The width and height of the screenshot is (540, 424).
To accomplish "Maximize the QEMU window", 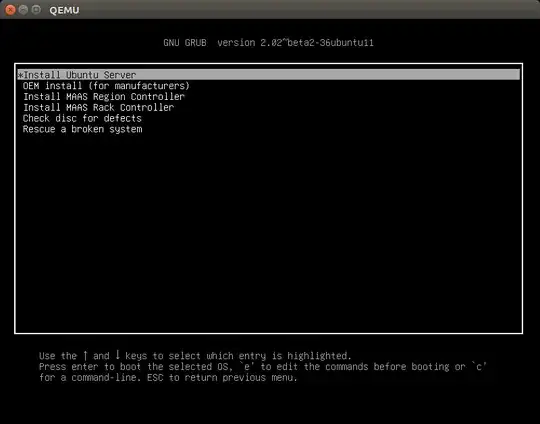I will [36, 10].
